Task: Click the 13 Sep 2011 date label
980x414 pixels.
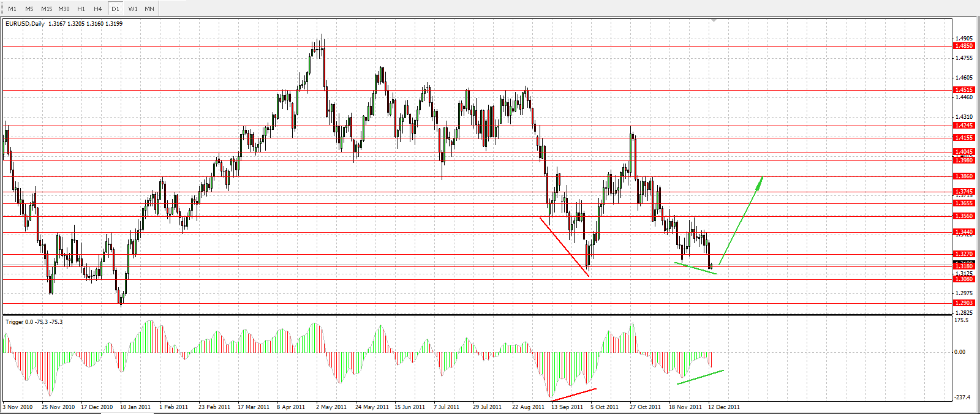Action: point(567,407)
